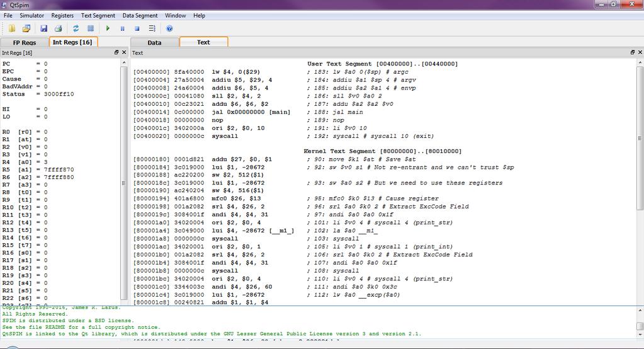Click the Reinitialize Simulator grid icon

point(91,28)
